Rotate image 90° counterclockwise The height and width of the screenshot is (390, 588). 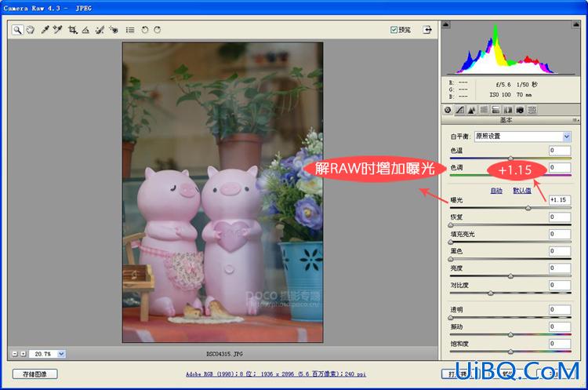(x=145, y=30)
